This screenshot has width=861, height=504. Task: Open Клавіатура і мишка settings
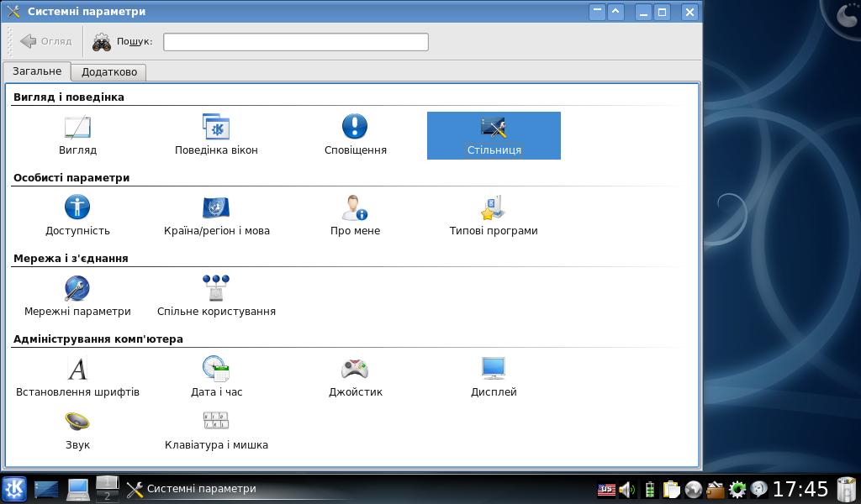coord(216,431)
